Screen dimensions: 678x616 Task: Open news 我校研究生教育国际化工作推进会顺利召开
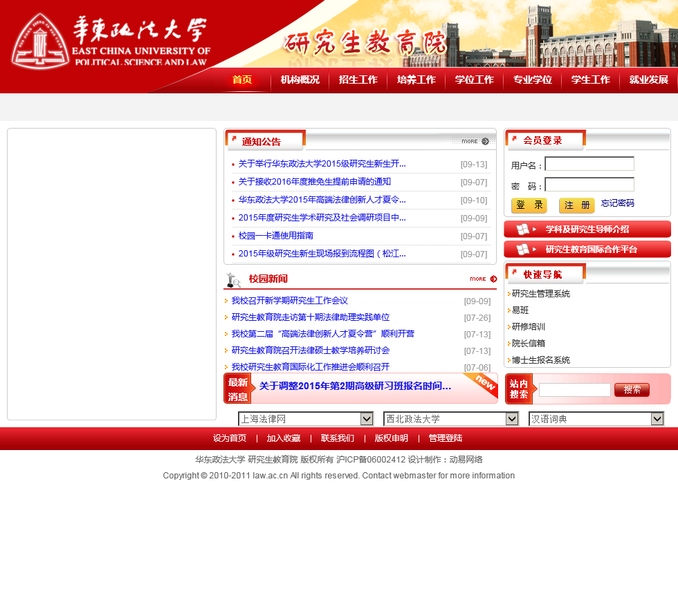311,366
